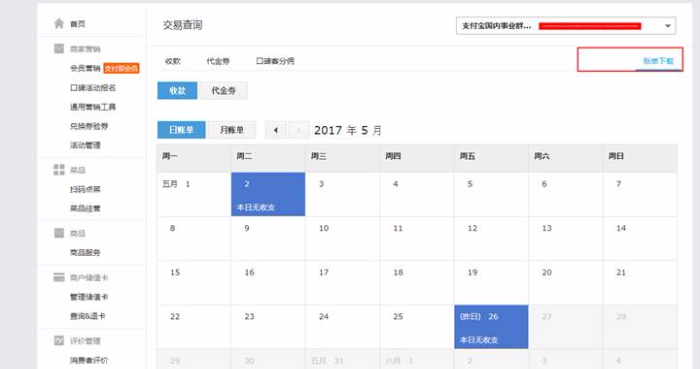Click the 商户储值卡 section heading
Image resolution: width=700 pixels, height=369 pixels.
click(x=89, y=278)
